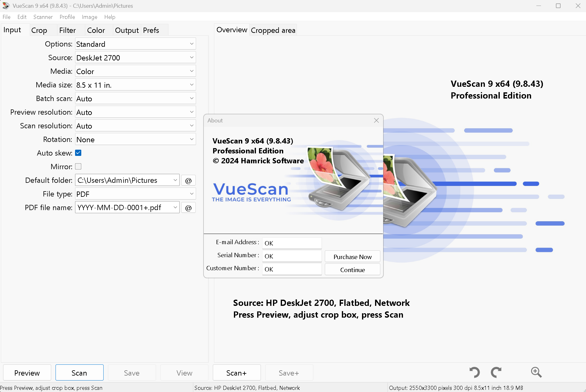Close the About dialog with X

(376, 121)
